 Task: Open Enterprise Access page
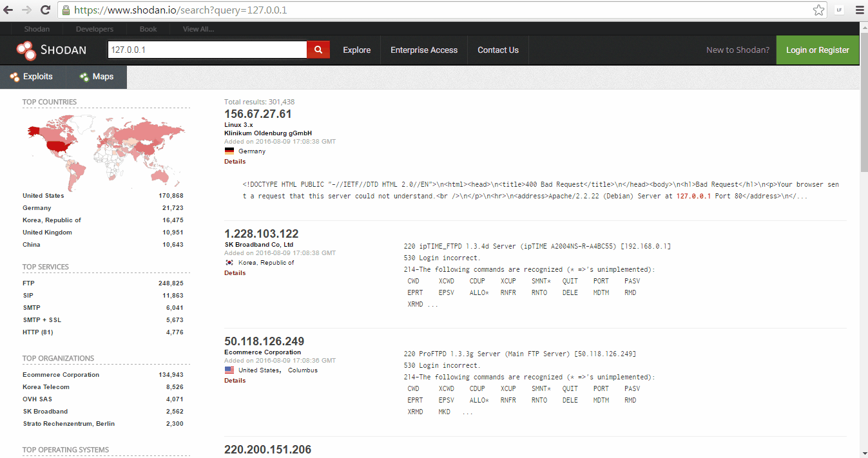tap(424, 50)
